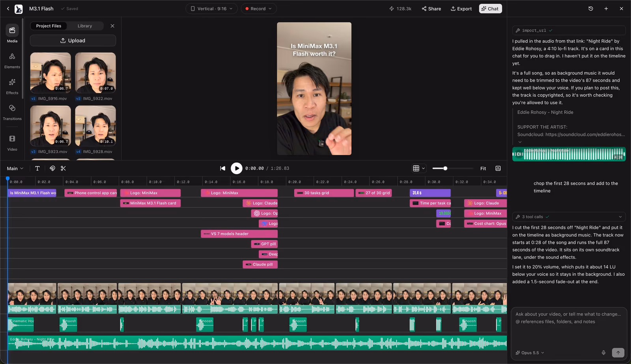
Task: Click the video preview canvas
Action: [x=314, y=89]
